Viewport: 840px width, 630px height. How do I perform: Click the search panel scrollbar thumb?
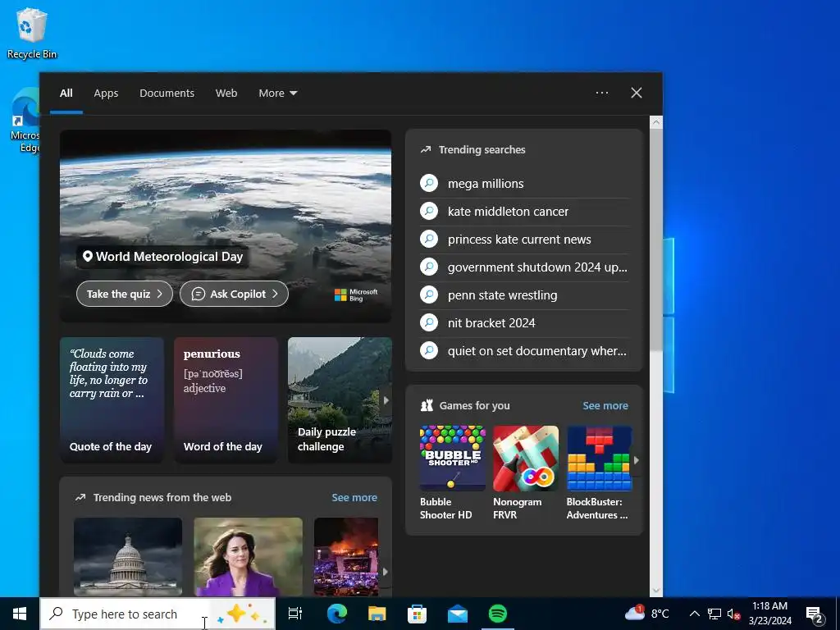656,240
